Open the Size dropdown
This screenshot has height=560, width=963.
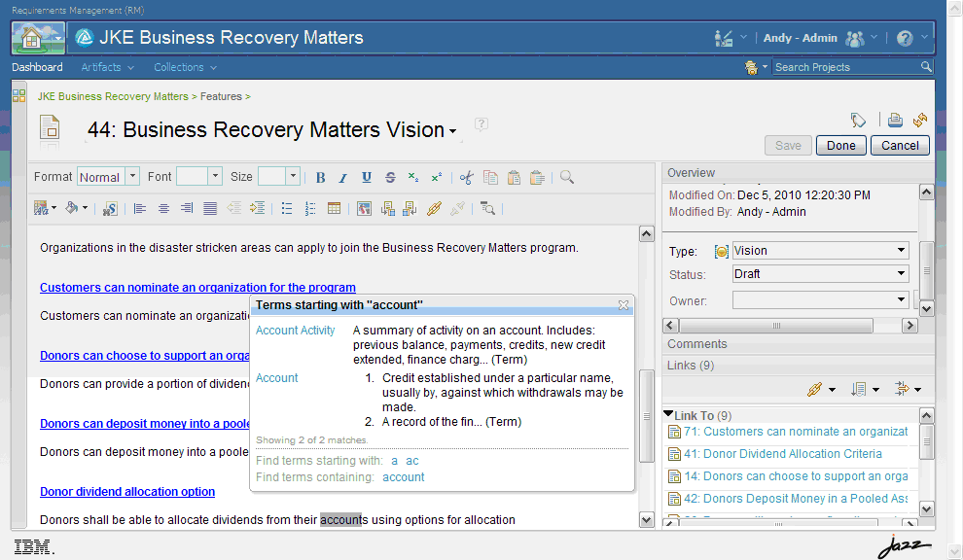293,177
